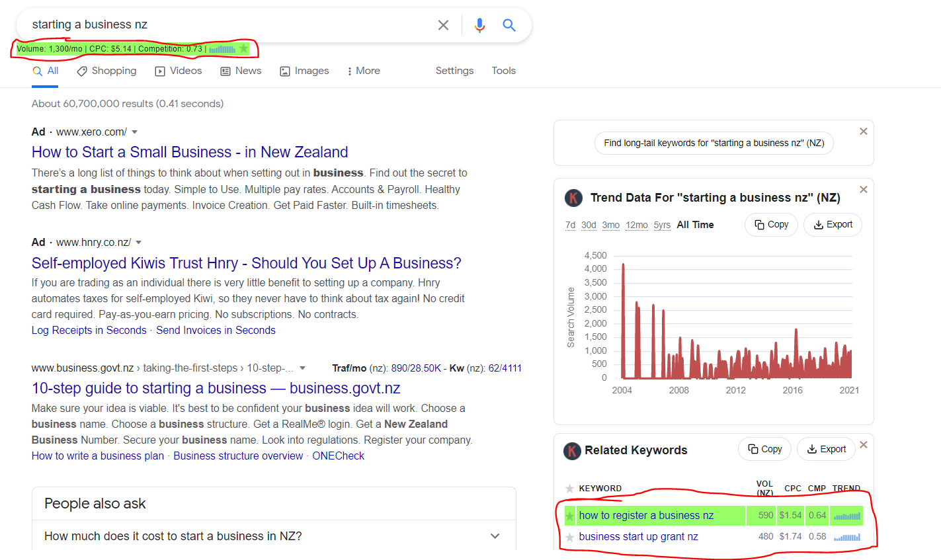Click the star icon in the KEYWORD column header
Viewport: 941px width, 560px height.
[x=569, y=489]
